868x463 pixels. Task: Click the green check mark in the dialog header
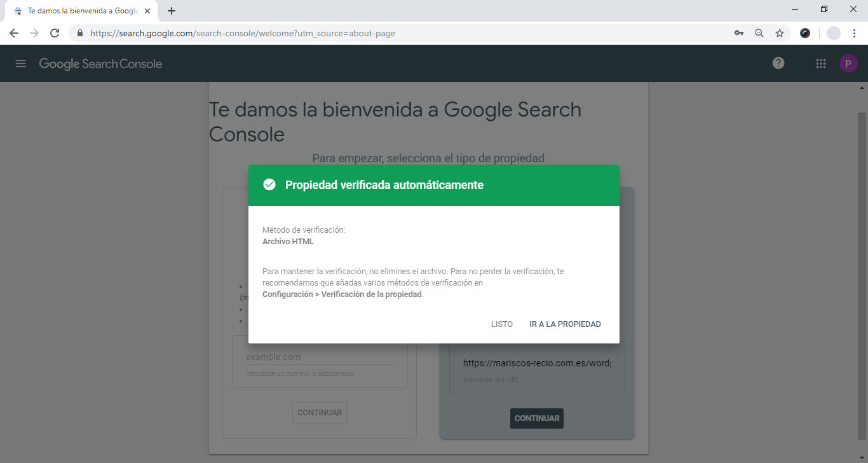tap(269, 185)
